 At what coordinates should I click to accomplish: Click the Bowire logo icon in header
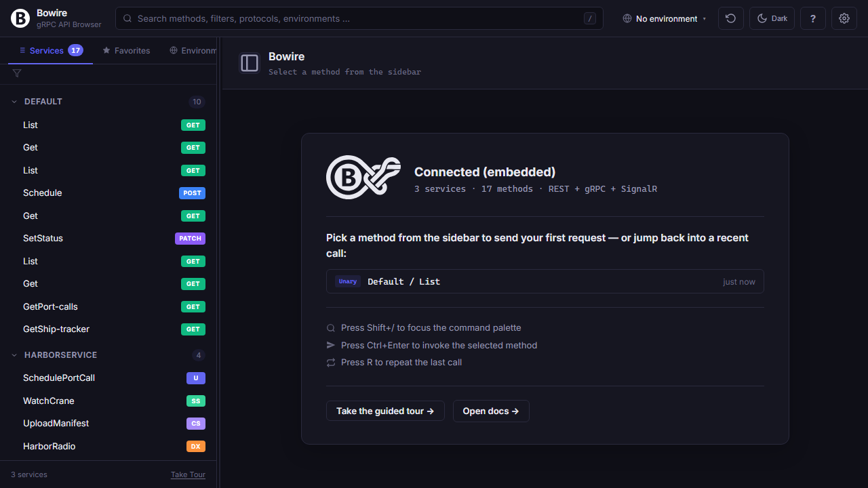(21, 18)
